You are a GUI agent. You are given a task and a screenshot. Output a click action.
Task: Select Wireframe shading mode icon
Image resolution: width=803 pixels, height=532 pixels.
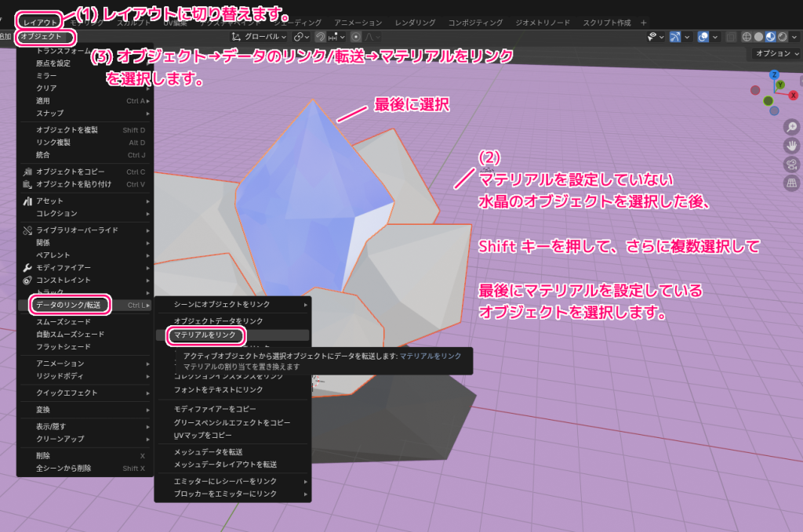pyautogui.click(x=747, y=37)
